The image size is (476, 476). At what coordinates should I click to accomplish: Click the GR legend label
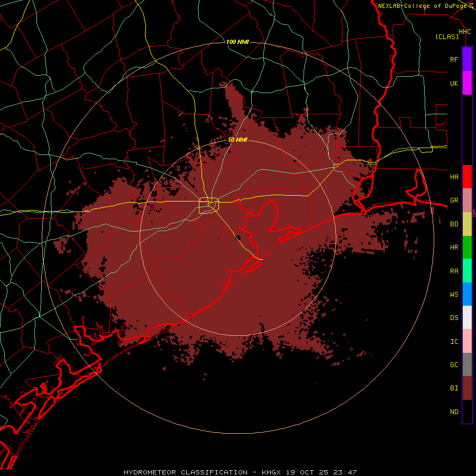click(x=454, y=200)
